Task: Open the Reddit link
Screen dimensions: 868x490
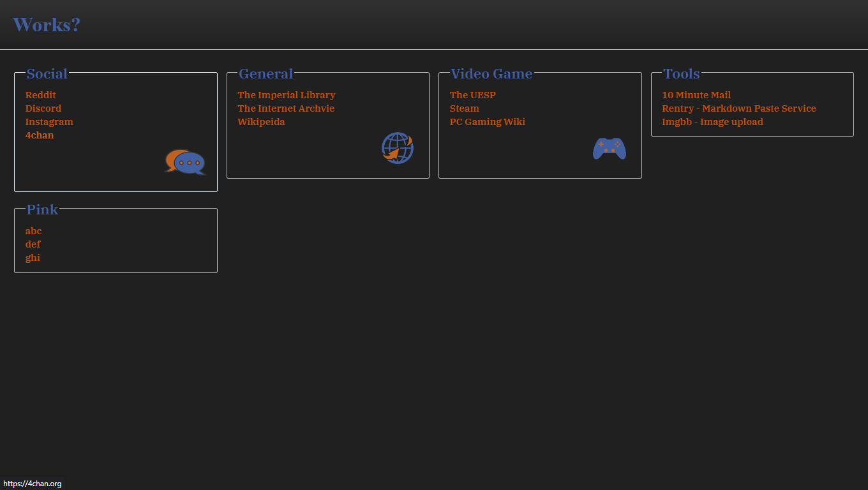Action: pos(41,95)
